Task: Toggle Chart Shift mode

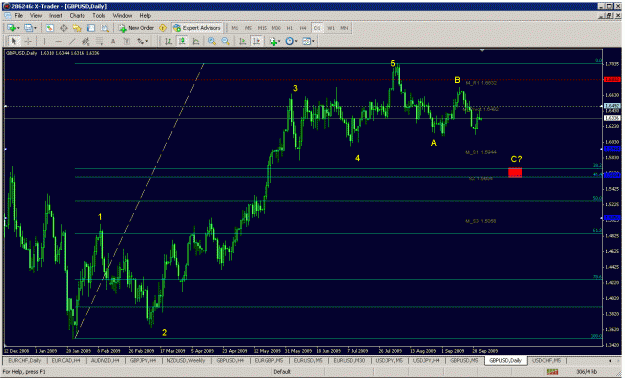Action: tap(256, 41)
